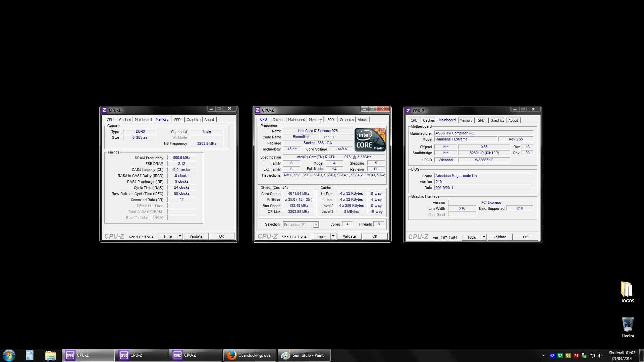Click OK in the CPU window
The height and width of the screenshot is (362, 644).
click(375, 236)
